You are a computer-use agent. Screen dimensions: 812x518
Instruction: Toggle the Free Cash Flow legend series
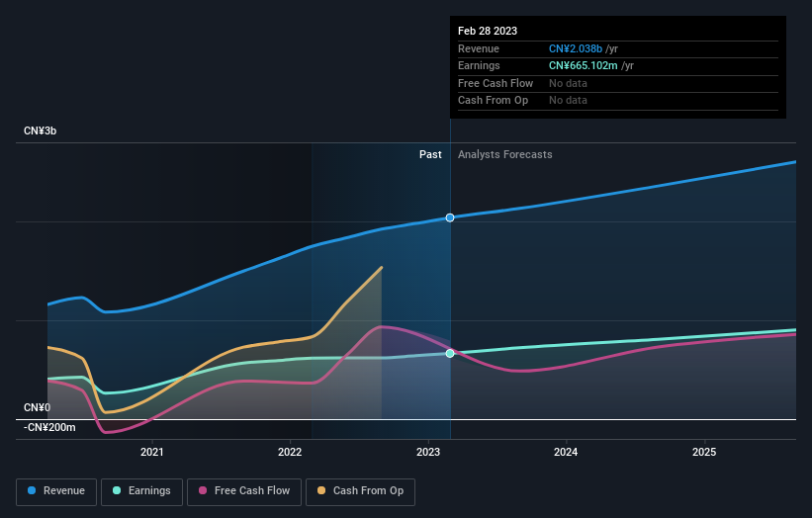244,491
